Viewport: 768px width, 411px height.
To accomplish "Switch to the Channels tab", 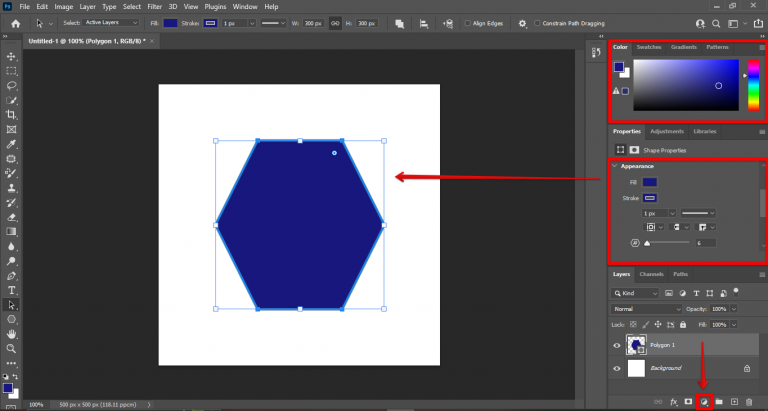I will 651,274.
